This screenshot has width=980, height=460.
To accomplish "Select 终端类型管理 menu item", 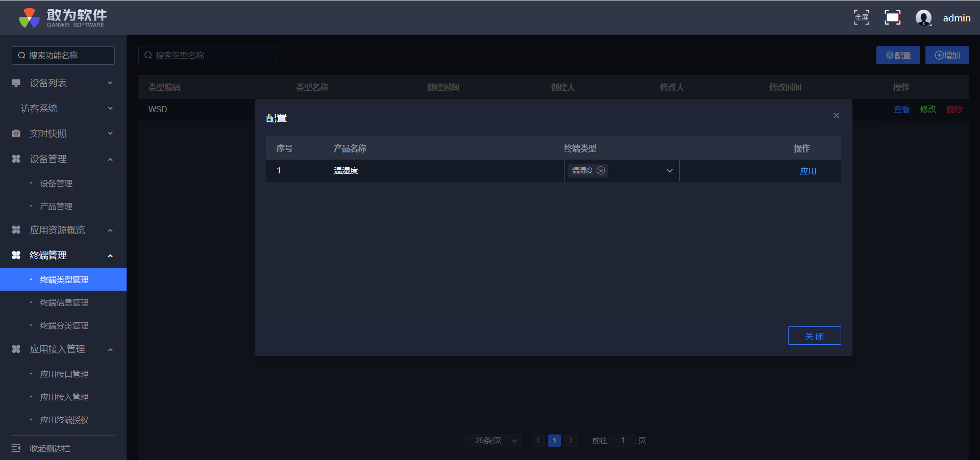I will [63, 279].
